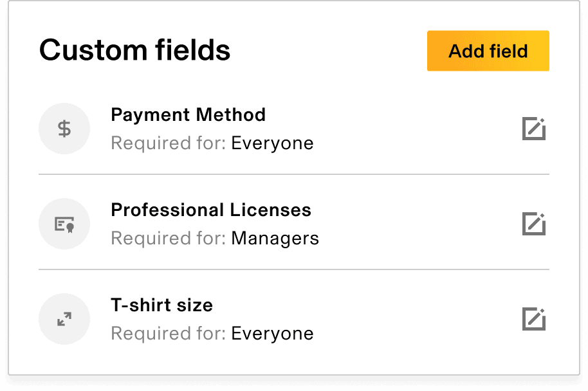Click the Custom fields heading

click(134, 50)
